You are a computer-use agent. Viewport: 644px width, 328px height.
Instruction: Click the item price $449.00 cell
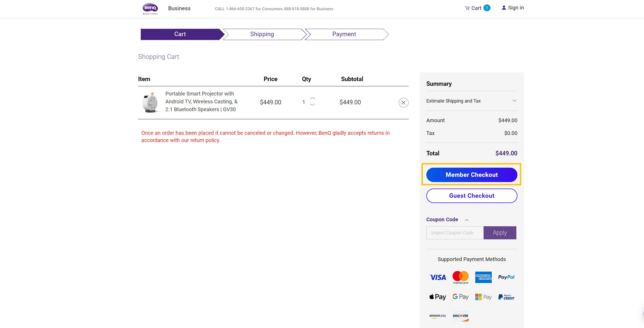click(x=270, y=102)
